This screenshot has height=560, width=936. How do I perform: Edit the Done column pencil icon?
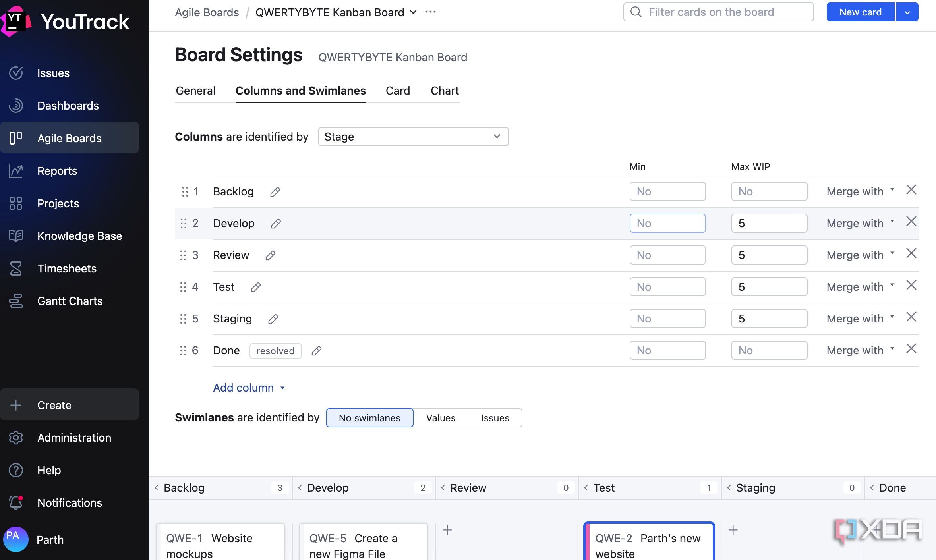pyautogui.click(x=316, y=351)
